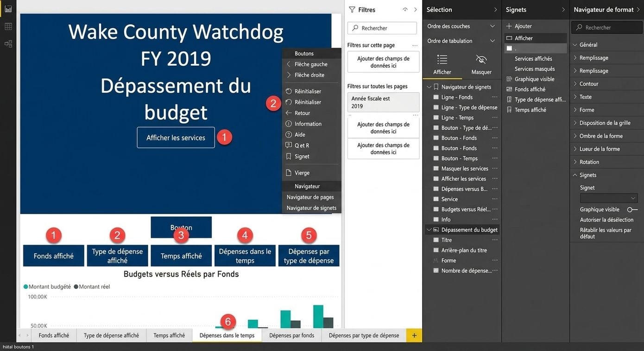644x351 pixels.
Task: Collapse the Navigateur de signets group
Action: click(x=429, y=87)
